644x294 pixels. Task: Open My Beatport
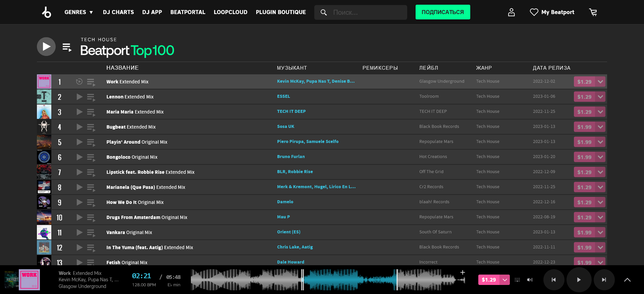tap(558, 12)
